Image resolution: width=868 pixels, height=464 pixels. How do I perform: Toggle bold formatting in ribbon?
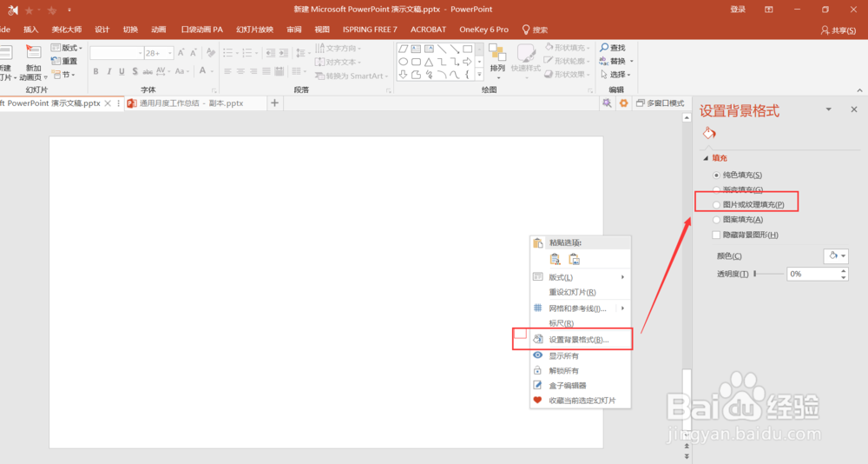95,71
